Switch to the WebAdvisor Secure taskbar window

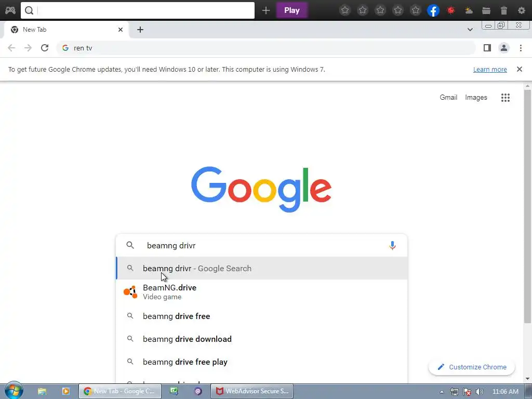252,391
